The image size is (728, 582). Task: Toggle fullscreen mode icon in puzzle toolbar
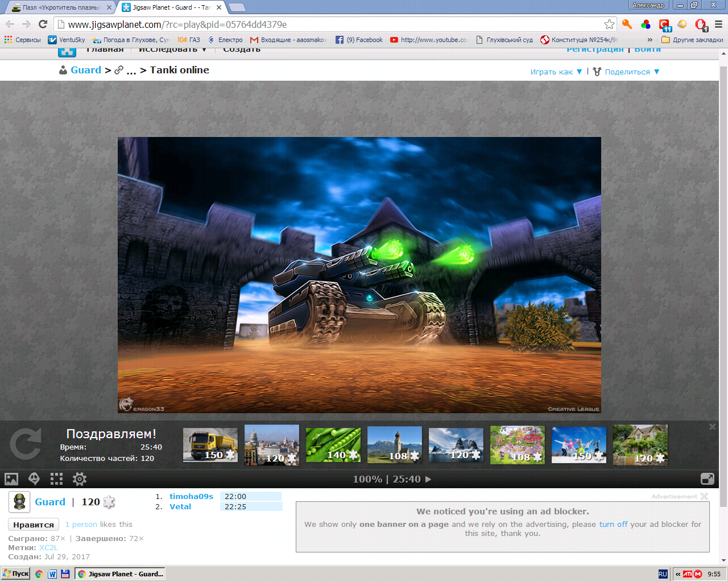pos(708,479)
